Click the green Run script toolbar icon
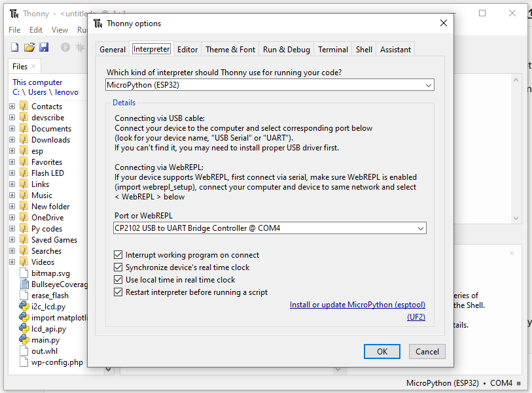The width and height of the screenshot is (532, 393). (64, 46)
